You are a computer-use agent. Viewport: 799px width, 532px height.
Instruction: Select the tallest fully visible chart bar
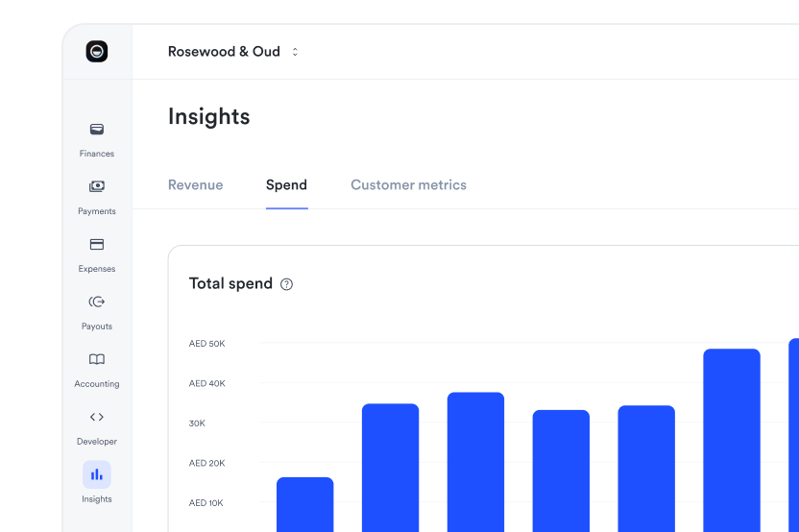pyautogui.click(x=732, y=440)
